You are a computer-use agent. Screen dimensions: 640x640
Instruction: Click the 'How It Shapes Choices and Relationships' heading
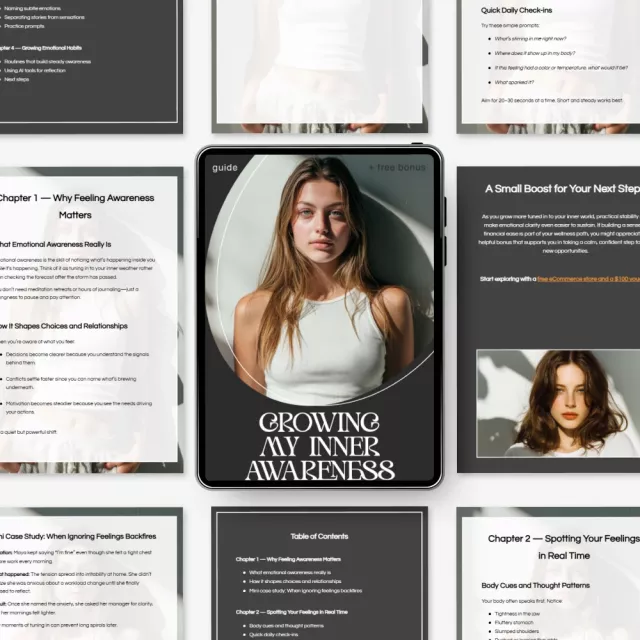point(64,326)
